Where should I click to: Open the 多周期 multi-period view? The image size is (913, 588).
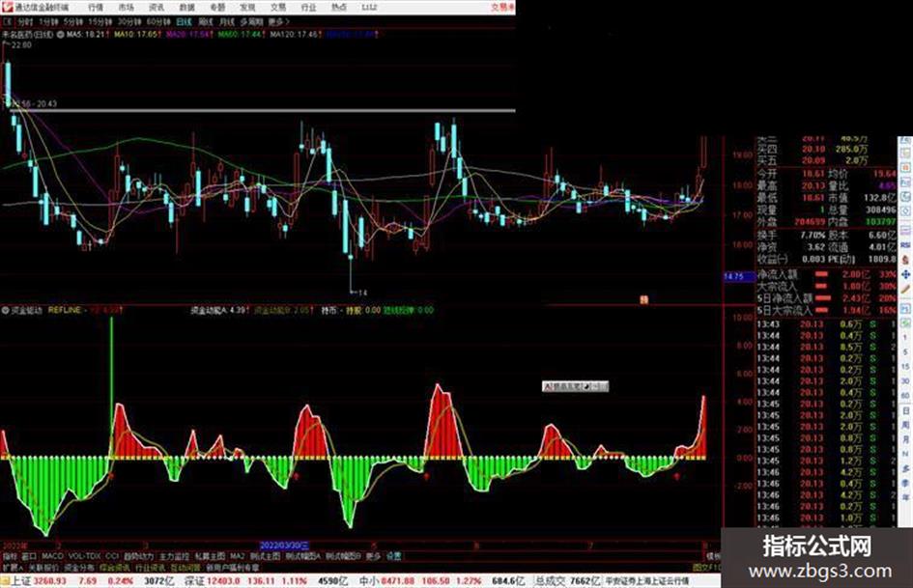point(251,21)
